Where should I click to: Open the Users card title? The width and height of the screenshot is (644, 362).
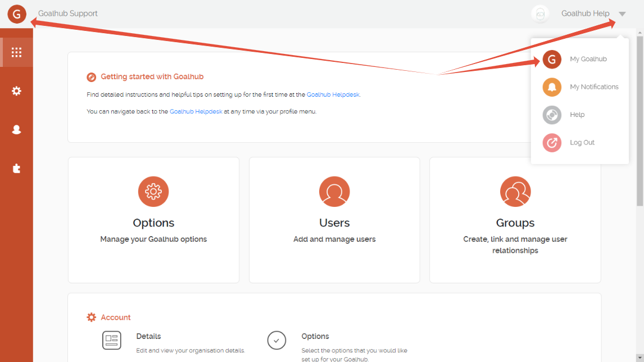pyautogui.click(x=334, y=223)
